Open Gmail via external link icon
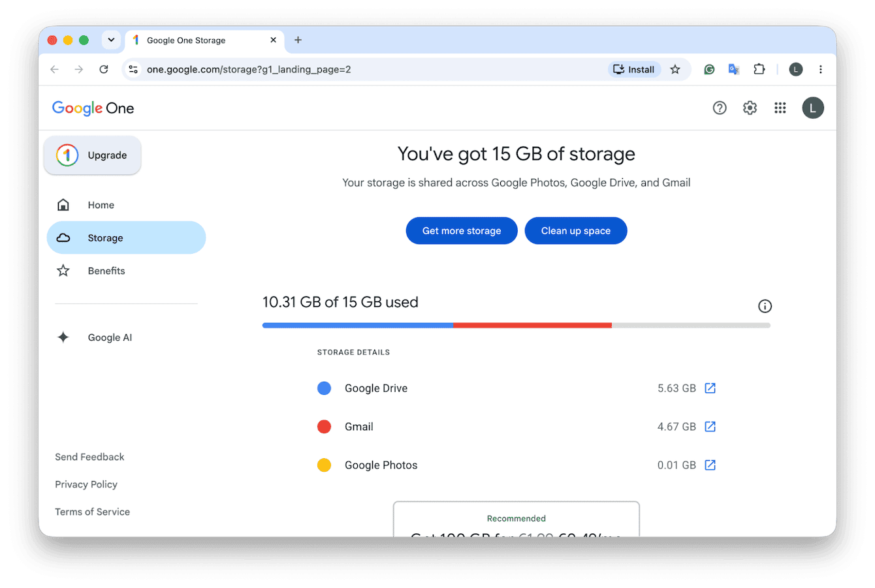This screenshot has width=875, height=588. point(710,427)
